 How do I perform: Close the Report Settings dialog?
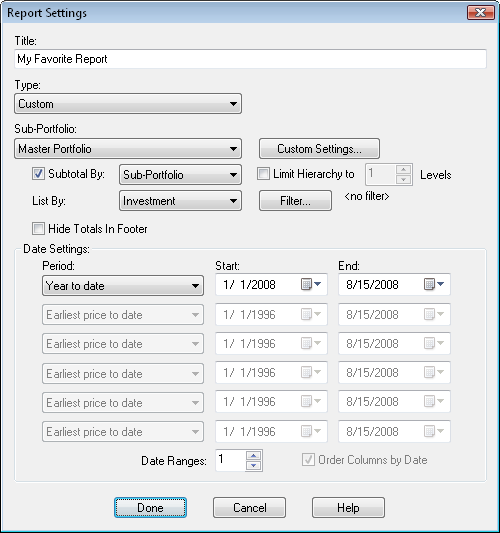(x=481, y=13)
